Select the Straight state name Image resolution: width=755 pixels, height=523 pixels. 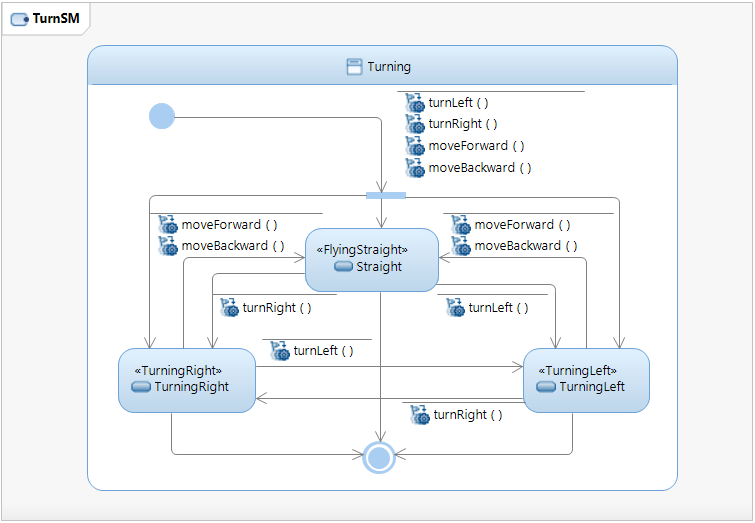[379, 266]
